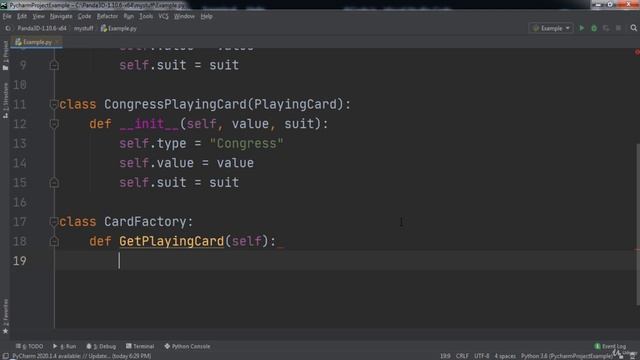Image resolution: width=640 pixels, height=360 pixels.
Task: Open the Run tool window at bottom
Action: click(x=64, y=346)
